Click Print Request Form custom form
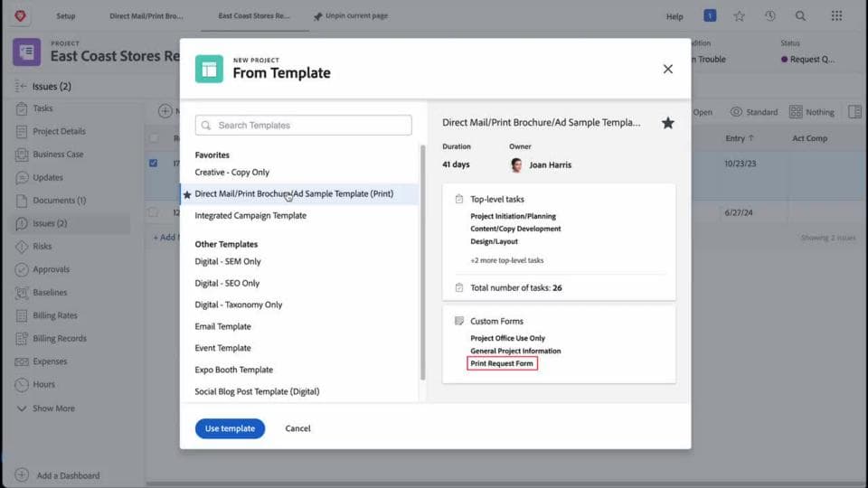This screenshot has height=488, width=868. 502,363
